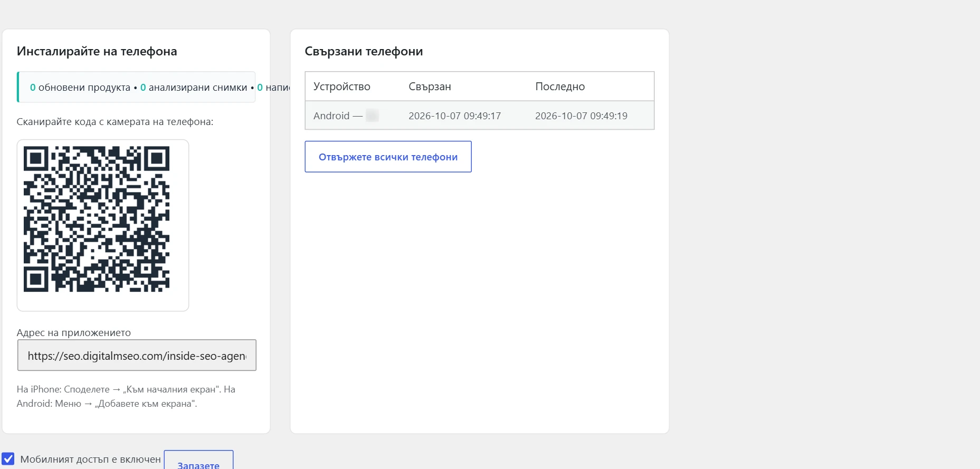Screen dimensions: 980x469
Task: Click the 'Адрес на приложението' label
Action: tap(74, 332)
